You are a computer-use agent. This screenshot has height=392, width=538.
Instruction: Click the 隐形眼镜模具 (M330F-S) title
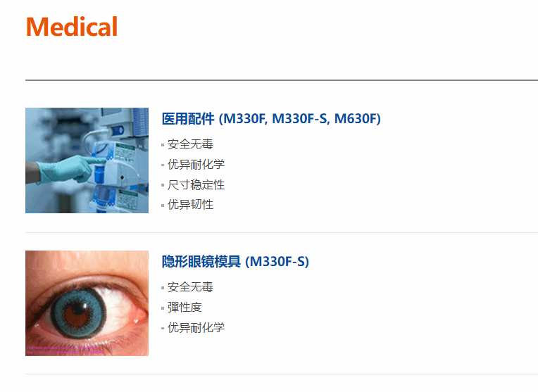tap(235, 261)
